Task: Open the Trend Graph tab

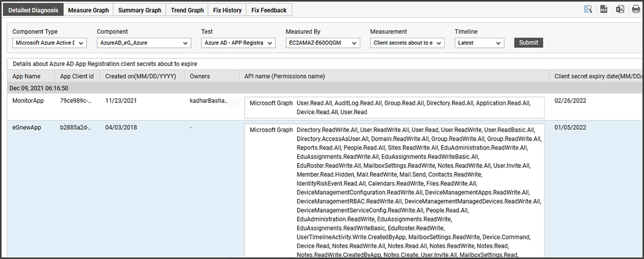Action: pos(187,10)
